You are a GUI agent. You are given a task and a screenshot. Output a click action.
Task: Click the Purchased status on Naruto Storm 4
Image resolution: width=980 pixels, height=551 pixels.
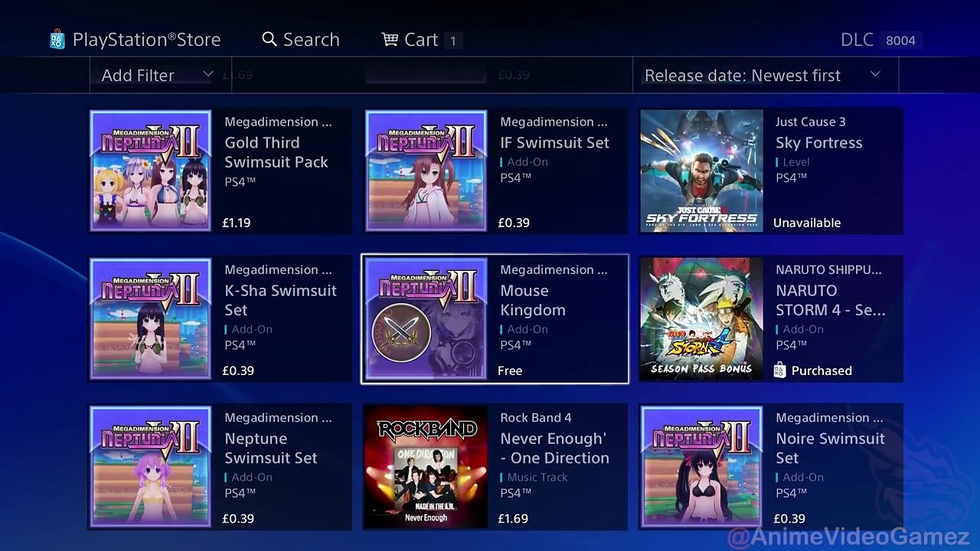point(822,370)
